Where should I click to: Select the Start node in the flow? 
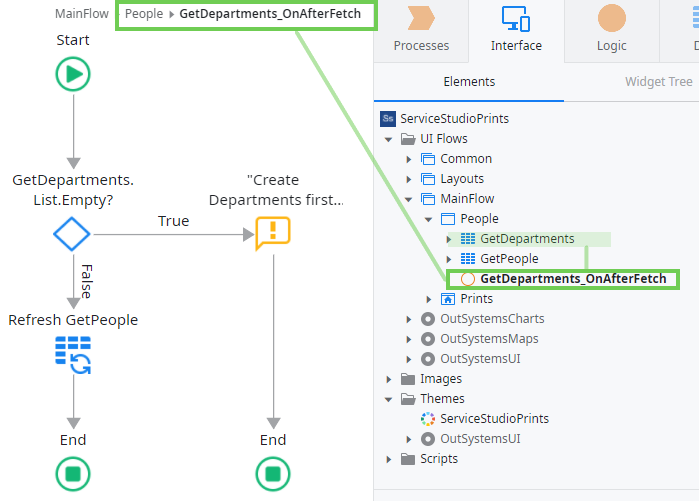pyautogui.click(x=73, y=74)
